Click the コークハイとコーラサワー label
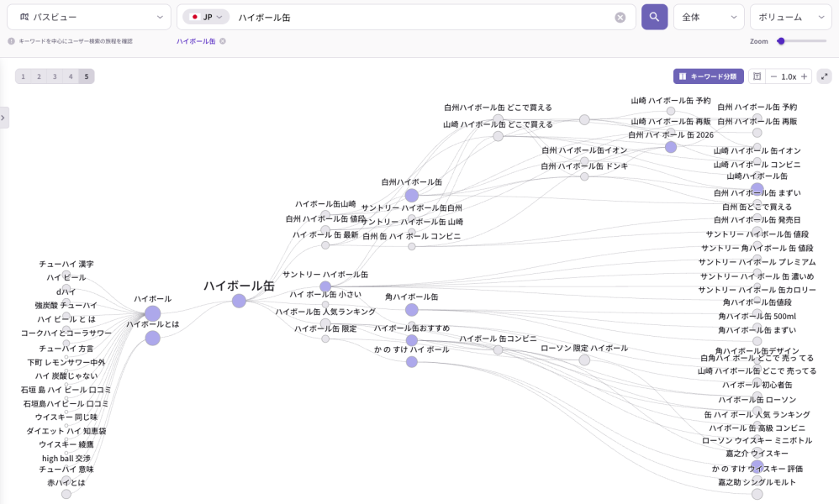 coord(66,333)
